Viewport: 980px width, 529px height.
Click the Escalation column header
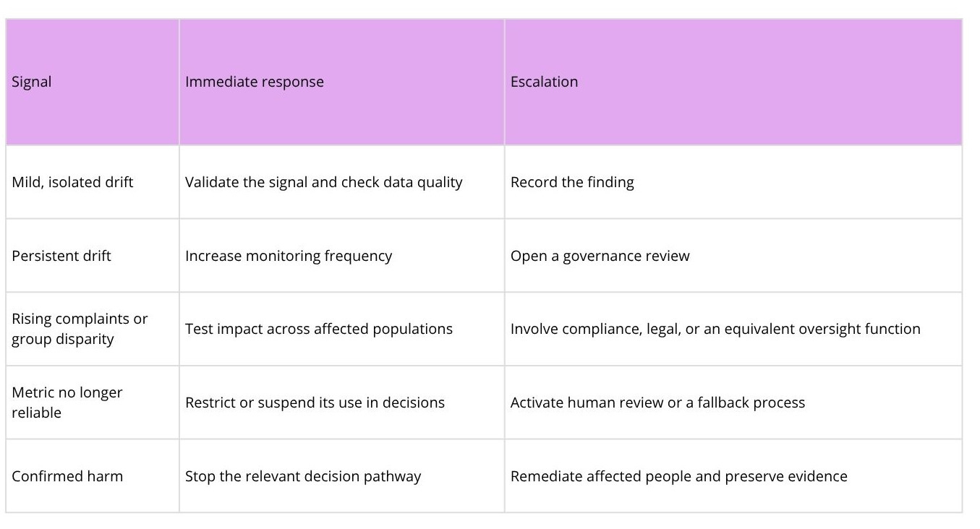tap(733, 82)
